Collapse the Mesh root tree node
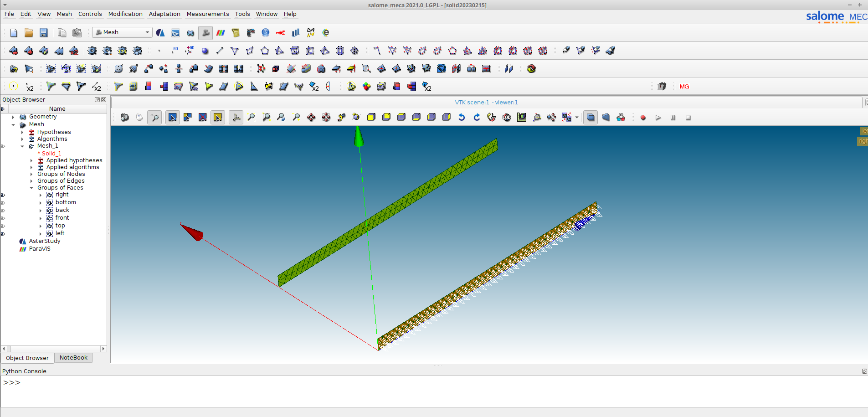The image size is (868, 417). (x=13, y=125)
